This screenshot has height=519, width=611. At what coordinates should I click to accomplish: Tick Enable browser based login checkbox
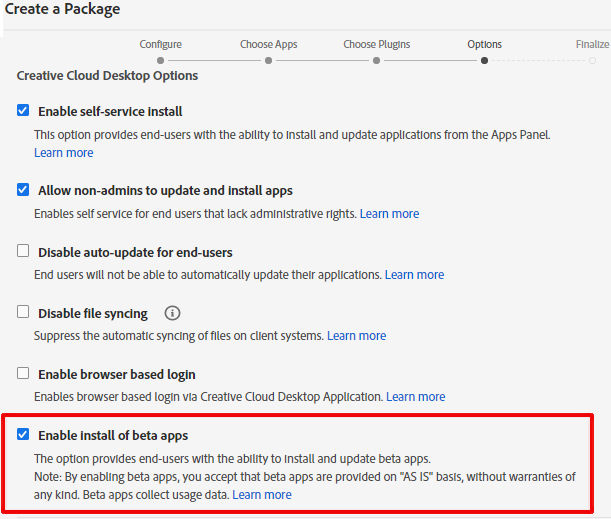[x=23, y=373]
